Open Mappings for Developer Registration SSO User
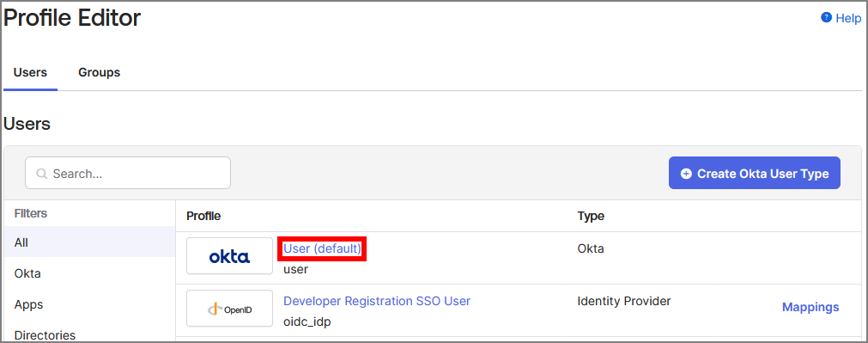 click(810, 307)
